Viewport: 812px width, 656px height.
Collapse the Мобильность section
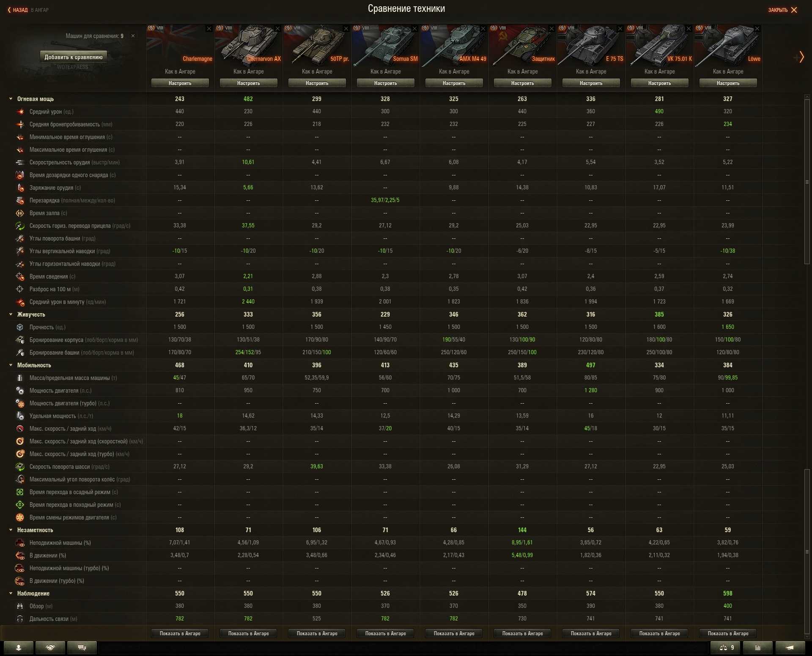click(x=11, y=365)
